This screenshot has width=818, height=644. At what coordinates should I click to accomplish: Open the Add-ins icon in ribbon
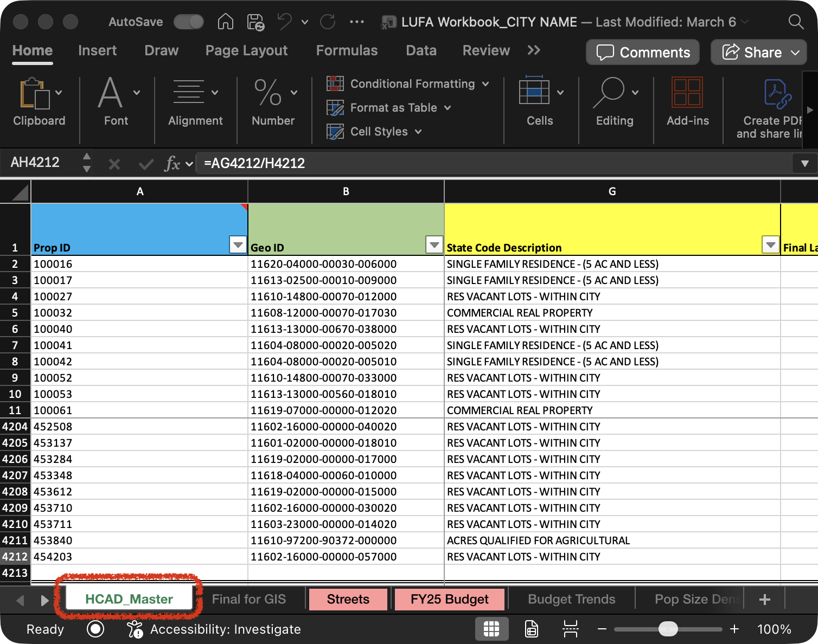pyautogui.click(x=687, y=92)
